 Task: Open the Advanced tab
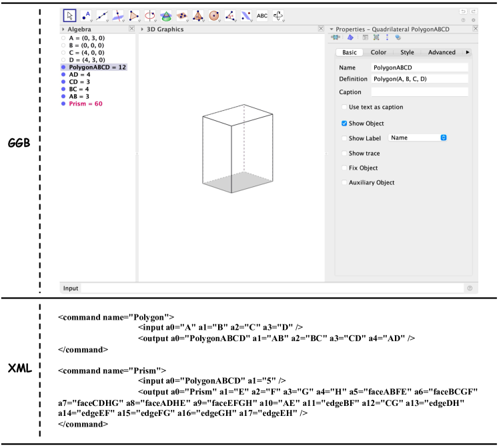441,52
